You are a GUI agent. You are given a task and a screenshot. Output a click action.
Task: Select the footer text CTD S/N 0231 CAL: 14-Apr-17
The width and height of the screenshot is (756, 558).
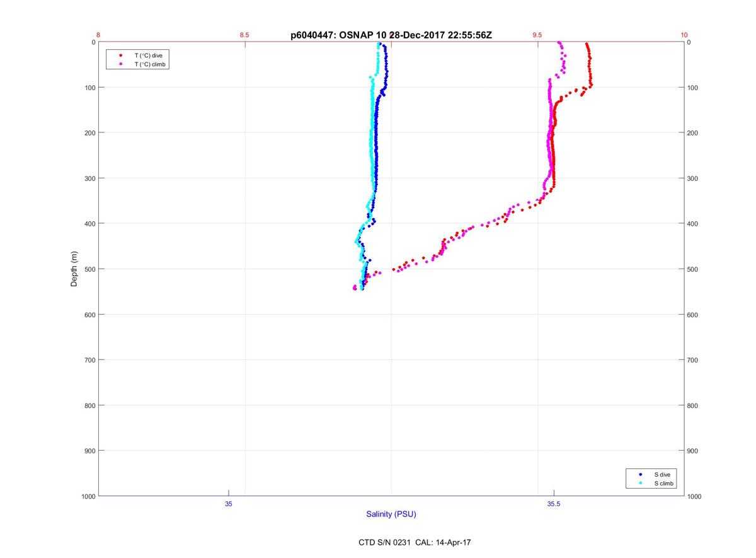tap(414, 542)
